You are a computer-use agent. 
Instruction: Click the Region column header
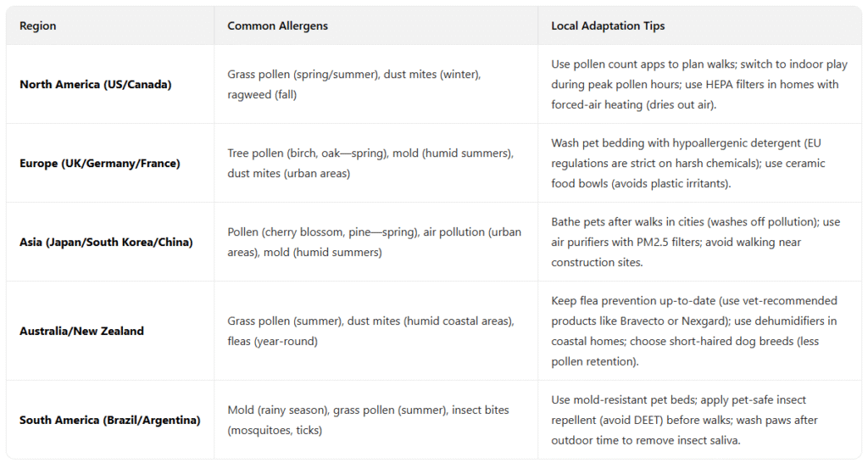[x=38, y=26]
